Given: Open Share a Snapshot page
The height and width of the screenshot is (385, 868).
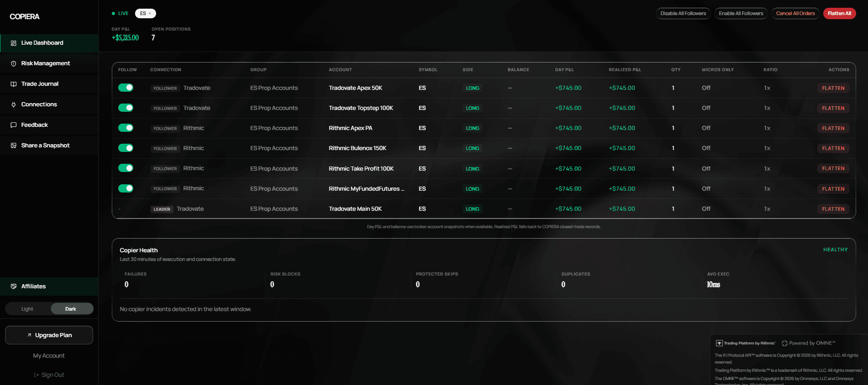Looking at the screenshot, I should tap(49, 146).
